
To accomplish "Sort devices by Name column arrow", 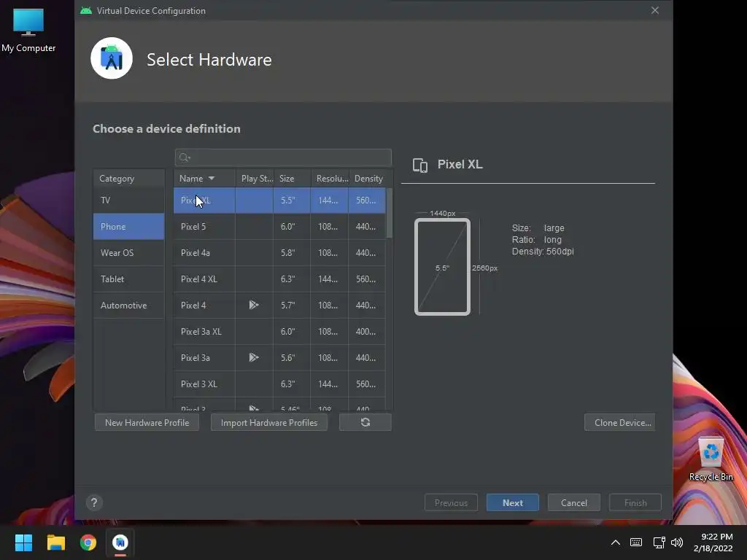I will (212, 179).
